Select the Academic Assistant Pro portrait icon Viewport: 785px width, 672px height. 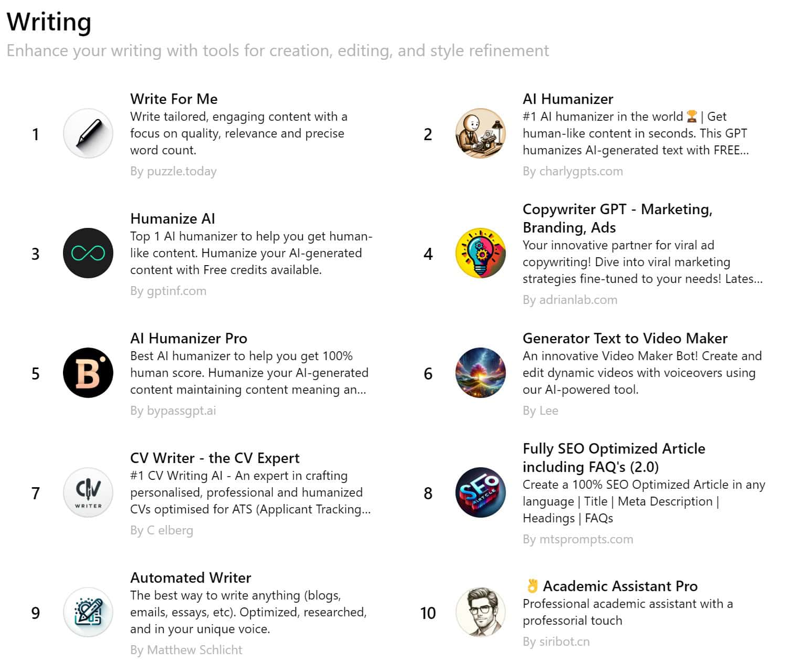[480, 612]
